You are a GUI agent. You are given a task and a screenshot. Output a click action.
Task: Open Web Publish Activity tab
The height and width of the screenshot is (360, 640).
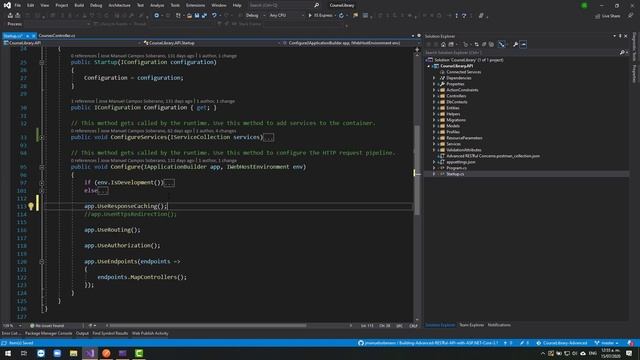pyautogui.click(x=150, y=333)
